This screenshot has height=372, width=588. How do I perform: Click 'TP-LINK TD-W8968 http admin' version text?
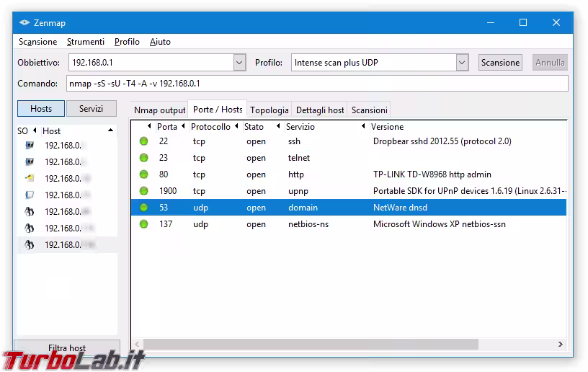click(x=432, y=174)
